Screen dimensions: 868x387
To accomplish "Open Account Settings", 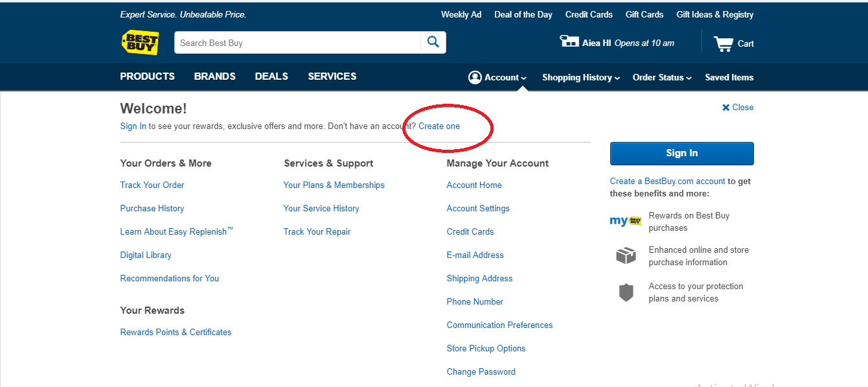I will click(478, 208).
